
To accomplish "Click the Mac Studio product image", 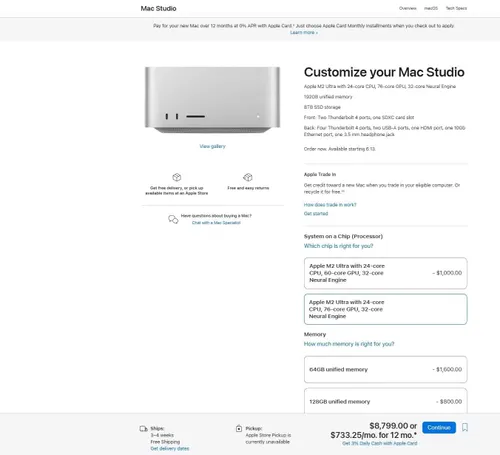I will pos(212,100).
